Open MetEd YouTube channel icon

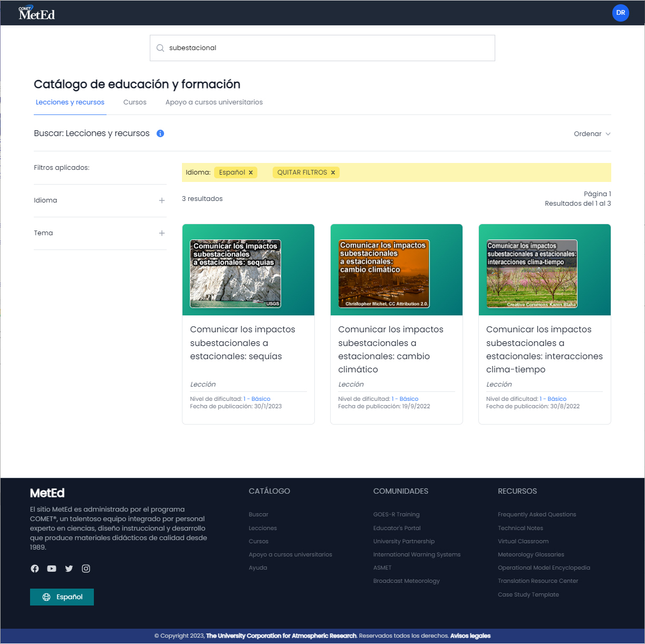pyautogui.click(x=52, y=569)
